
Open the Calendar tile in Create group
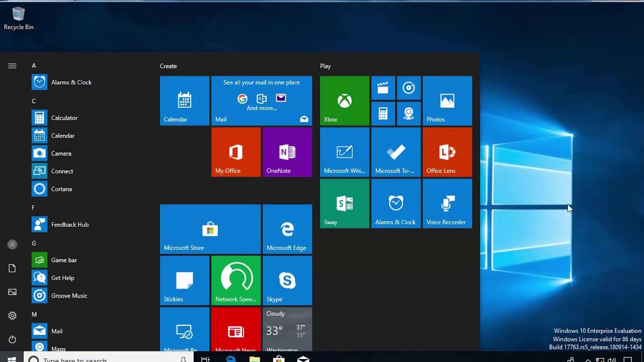pyautogui.click(x=185, y=101)
